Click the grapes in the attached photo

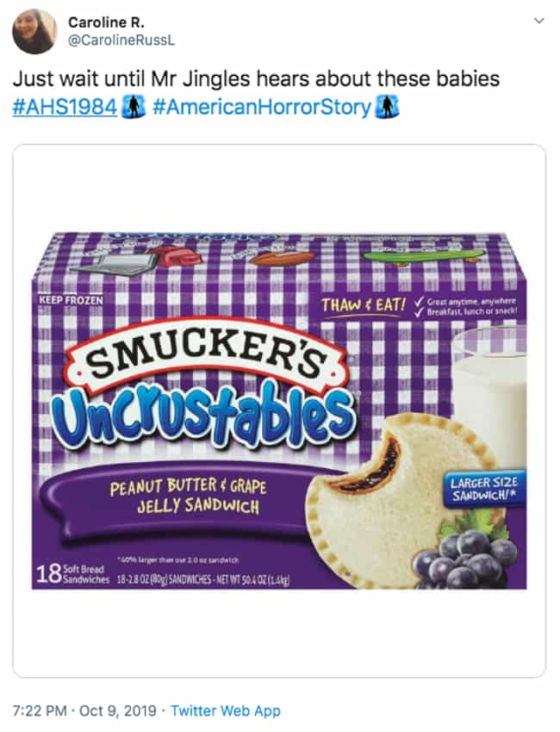click(x=465, y=559)
